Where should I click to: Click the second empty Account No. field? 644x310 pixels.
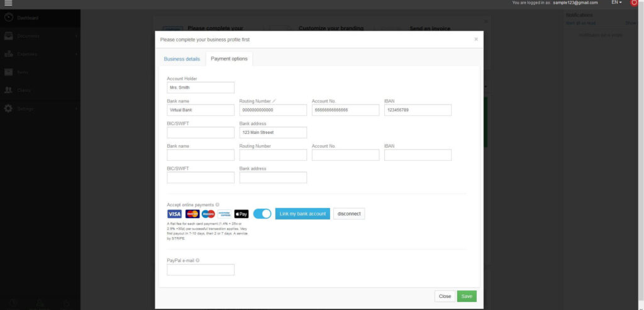(x=345, y=155)
